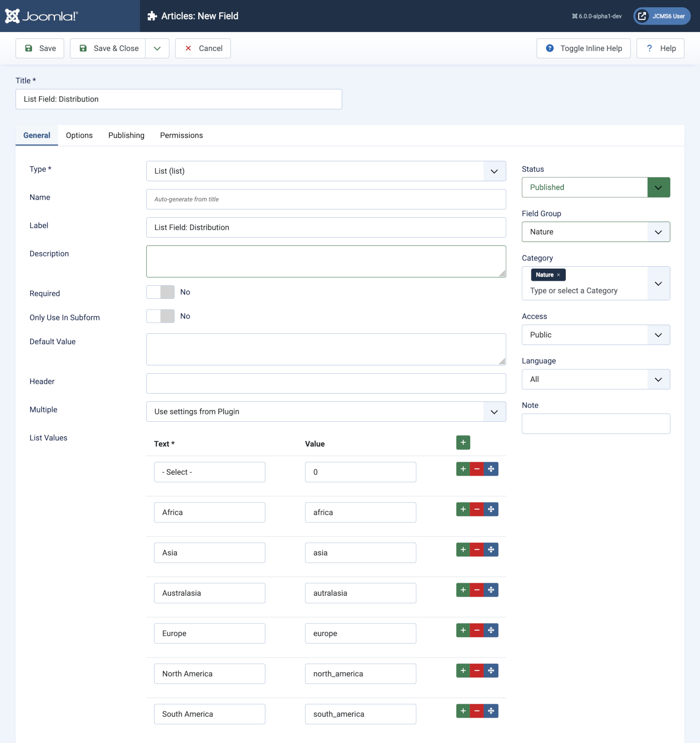Open the Publishing tab
This screenshot has height=743, width=700.
click(126, 135)
